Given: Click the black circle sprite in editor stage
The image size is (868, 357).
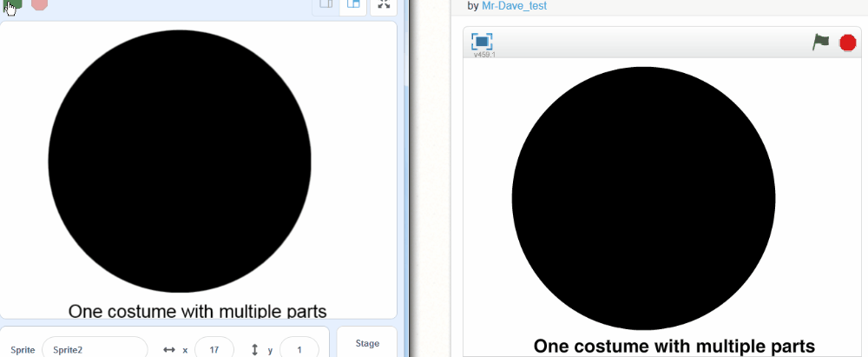Looking at the screenshot, I should 180,161.
